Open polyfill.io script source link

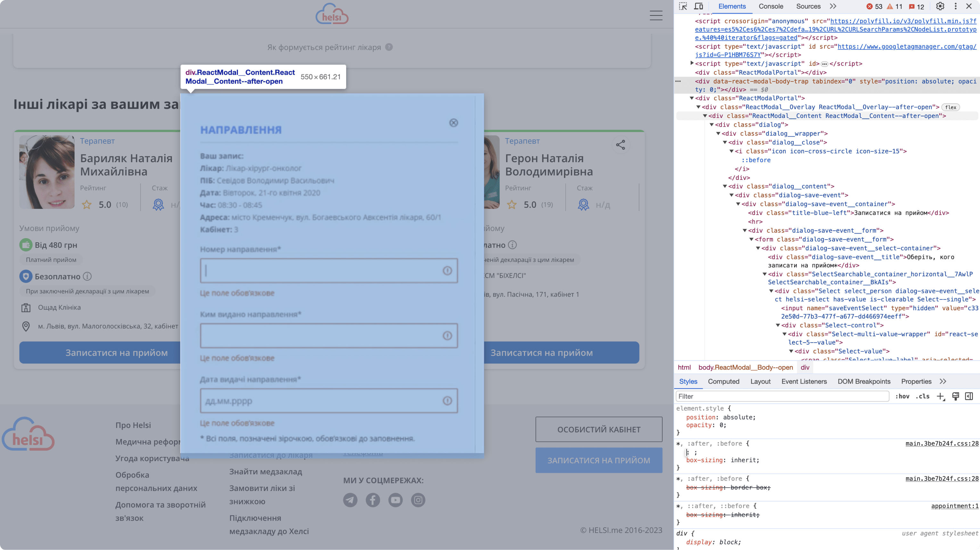(x=836, y=29)
